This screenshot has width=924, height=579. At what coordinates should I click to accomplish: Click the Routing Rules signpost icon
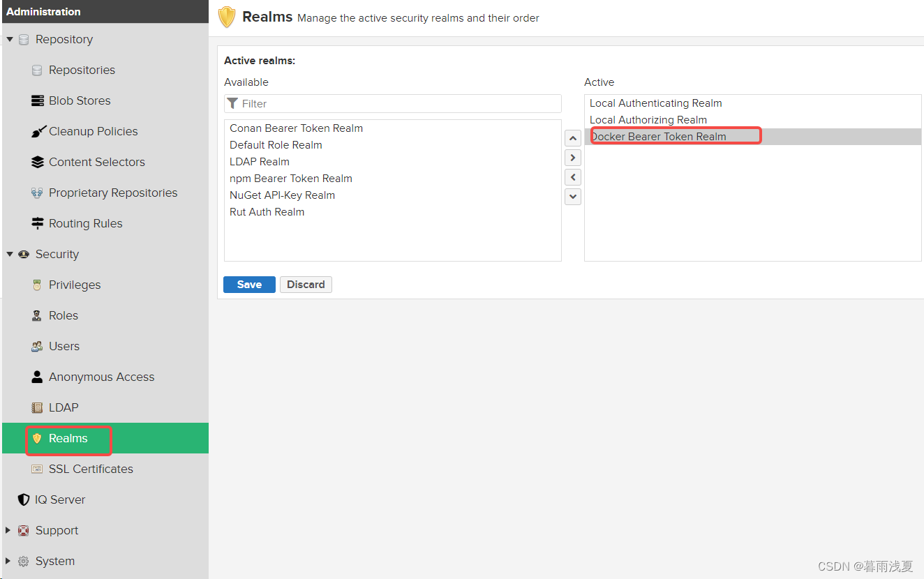(x=38, y=224)
